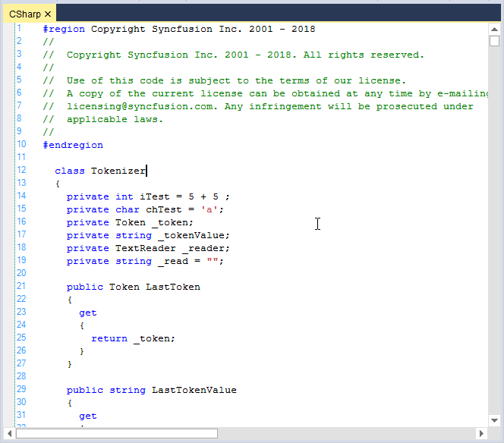Click string keyword on line 29
The width and height of the screenshot is (504, 443).
pyautogui.click(x=128, y=390)
